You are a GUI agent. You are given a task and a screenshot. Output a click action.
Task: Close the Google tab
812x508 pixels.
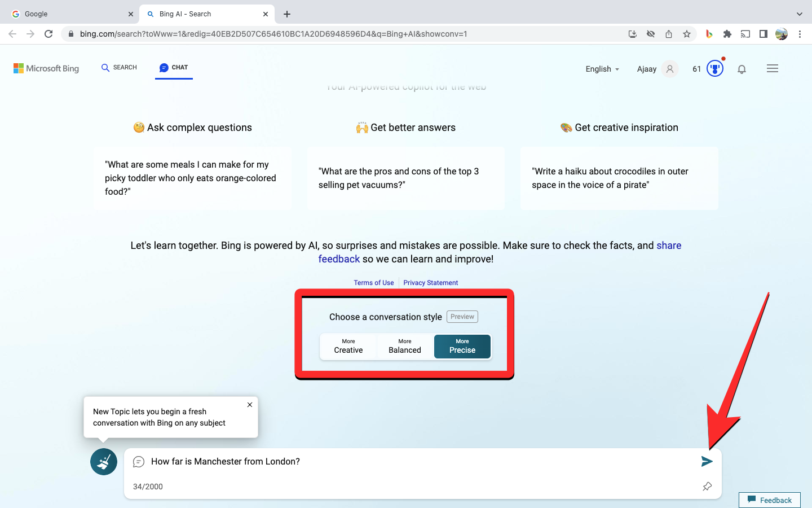click(x=131, y=14)
